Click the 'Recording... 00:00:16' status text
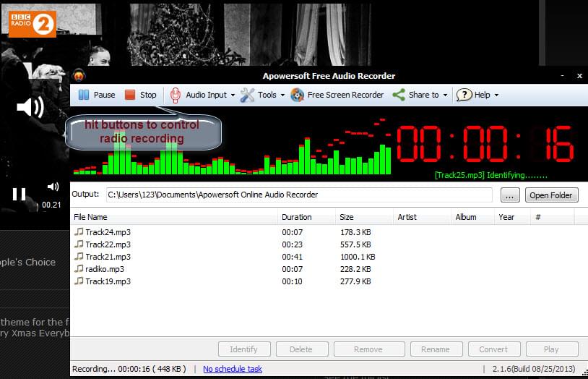Viewport: 588px width, 379px height. point(129,369)
